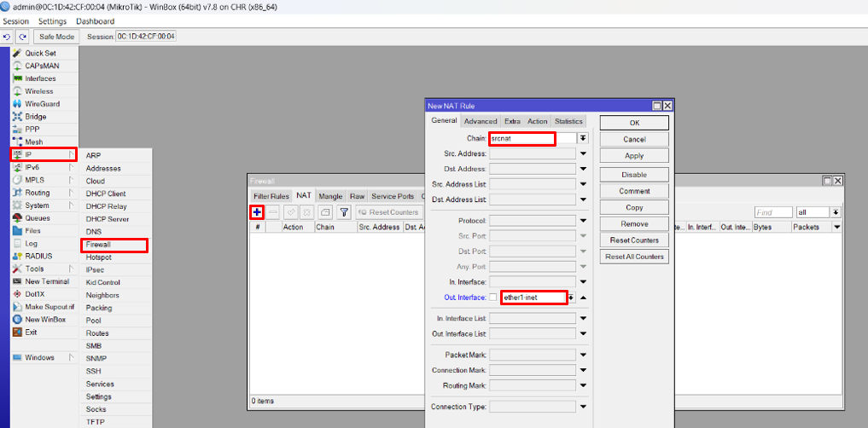Click the redo arrow in top toolbar
The image size is (868, 428).
click(x=22, y=37)
